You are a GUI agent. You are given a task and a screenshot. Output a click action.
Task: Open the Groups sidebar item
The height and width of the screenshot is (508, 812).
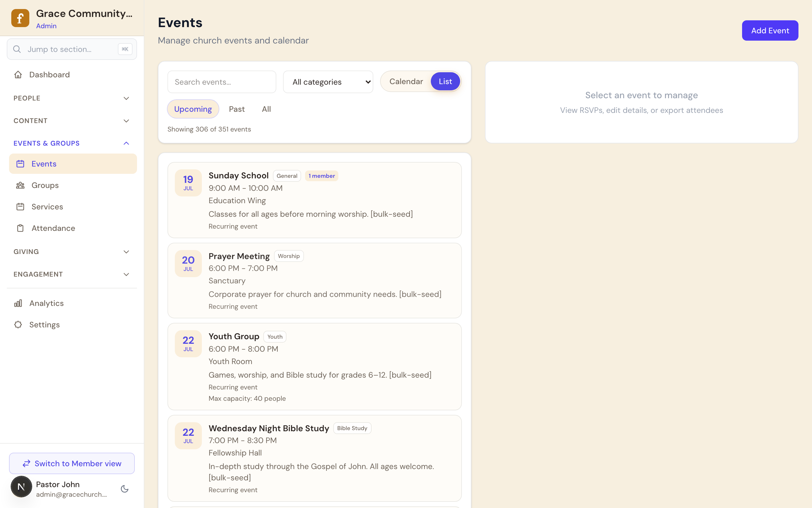pyautogui.click(x=73, y=185)
